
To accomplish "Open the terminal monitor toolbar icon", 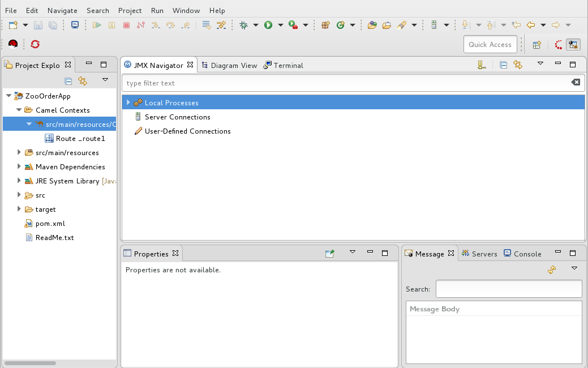I will click(75, 25).
